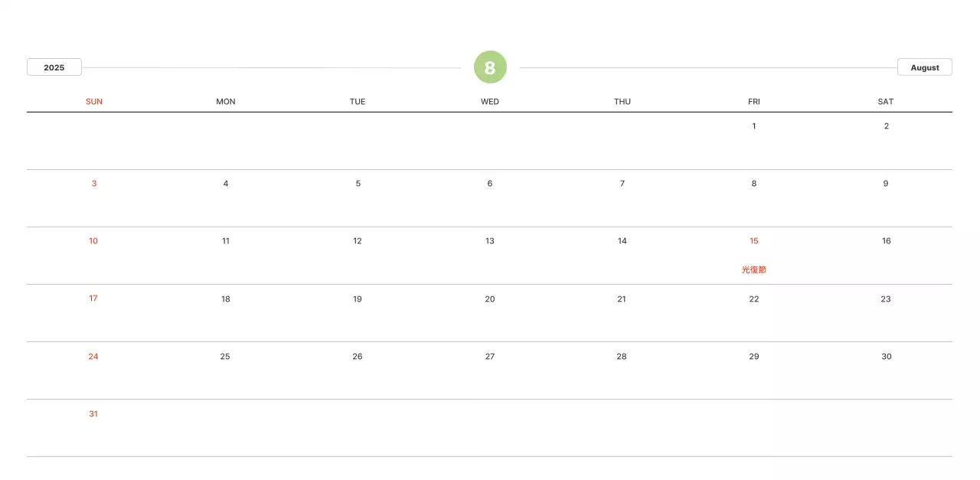980x480 pixels.
Task: Pick date 12 on Tuesday
Action: [x=358, y=241]
